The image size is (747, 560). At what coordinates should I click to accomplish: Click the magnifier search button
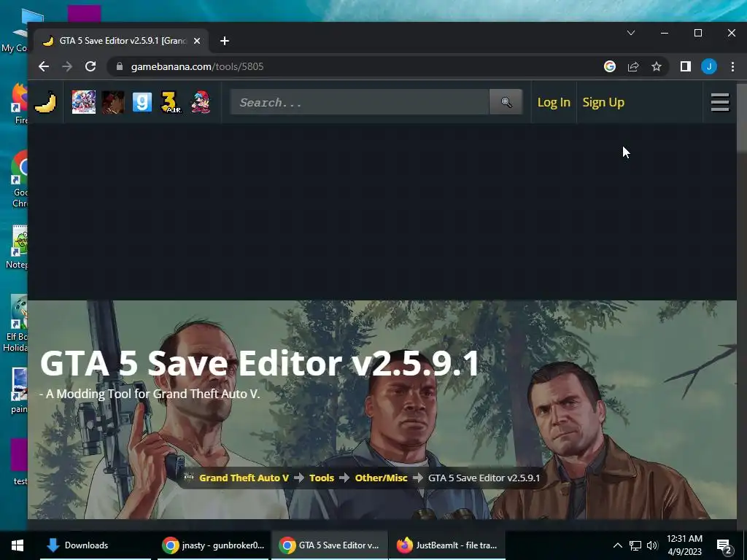click(506, 102)
